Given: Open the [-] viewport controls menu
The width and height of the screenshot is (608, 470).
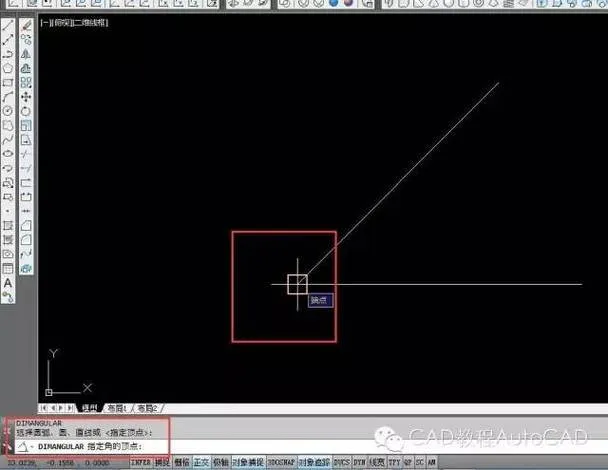Looking at the screenshot, I should (x=46, y=22).
